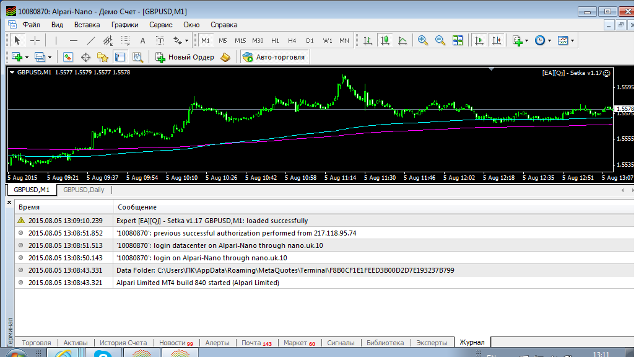Close the Terminal panel with x
This screenshot has width=644, height=357.
click(9, 202)
